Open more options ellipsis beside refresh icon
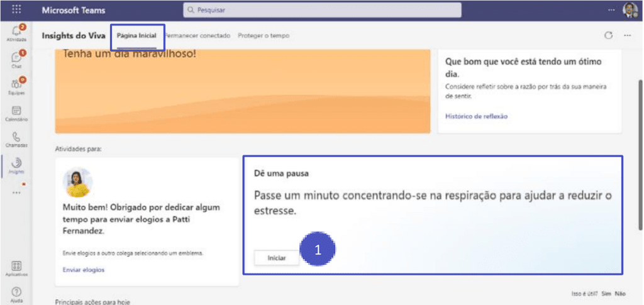Image resolution: width=644 pixels, height=305 pixels. pos(627,36)
